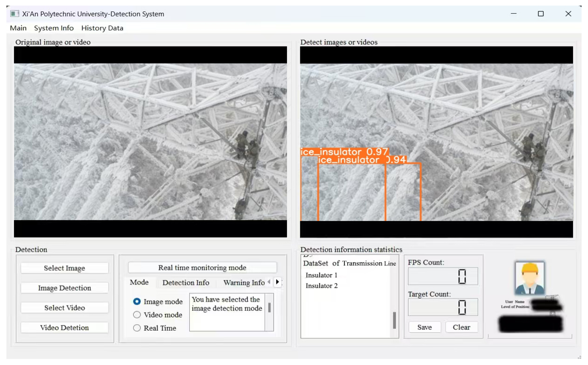588x365 pixels.
Task: Open the System Info menu
Action: coord(54,28)
